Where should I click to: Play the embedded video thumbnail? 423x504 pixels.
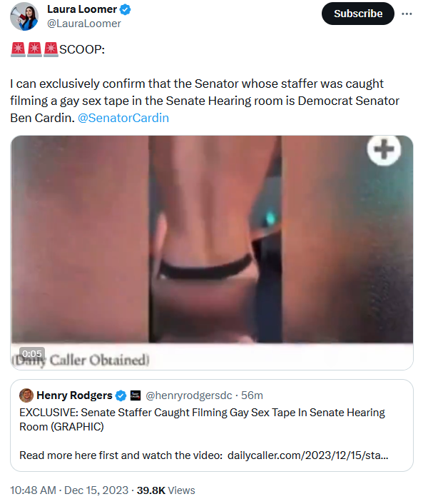coord(212,253)
